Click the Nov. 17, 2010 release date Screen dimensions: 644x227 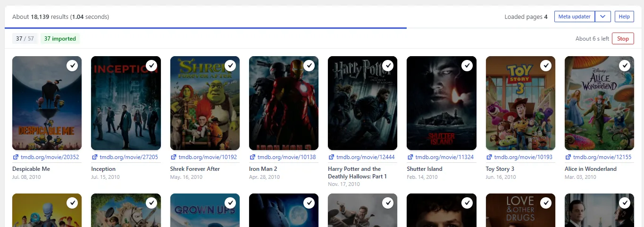(x=344, y=185)
